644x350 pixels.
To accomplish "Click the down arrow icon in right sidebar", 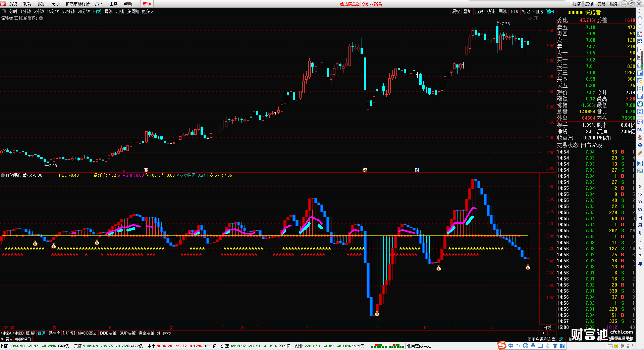I will pos(640,26).
